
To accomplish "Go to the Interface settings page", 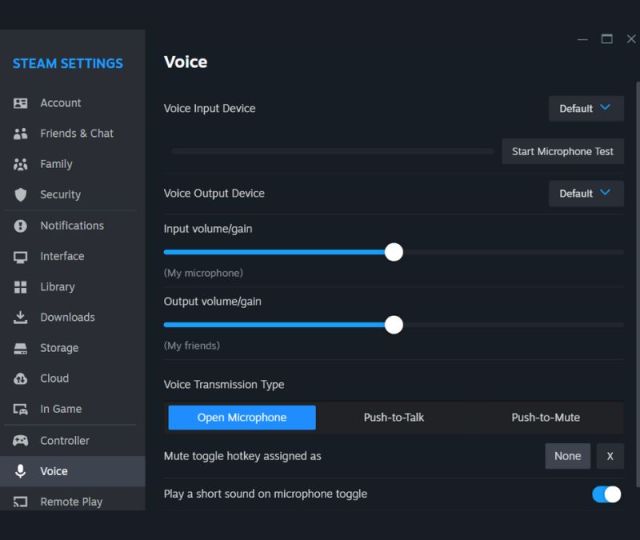I will [x=62, y=256].
